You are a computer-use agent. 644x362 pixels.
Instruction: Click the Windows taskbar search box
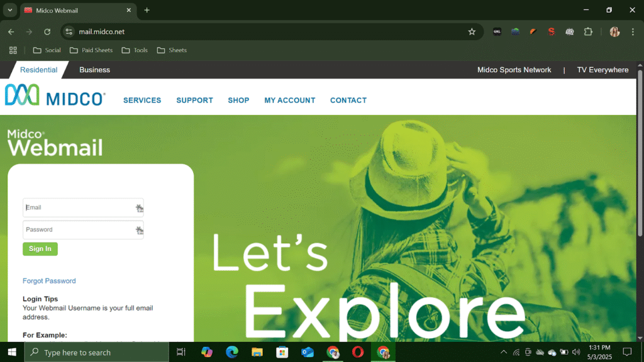coord(96,352)
